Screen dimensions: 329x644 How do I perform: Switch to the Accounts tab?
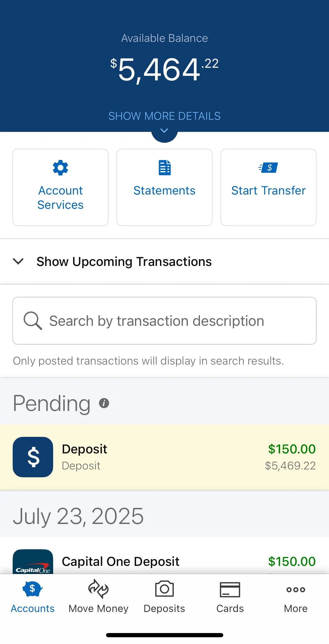(x=33, y=596)
